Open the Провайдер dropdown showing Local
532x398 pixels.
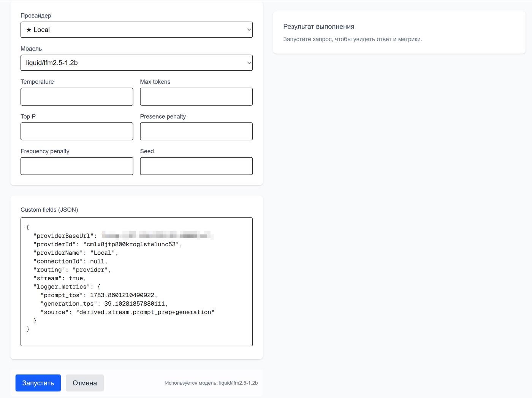[136, 30]
